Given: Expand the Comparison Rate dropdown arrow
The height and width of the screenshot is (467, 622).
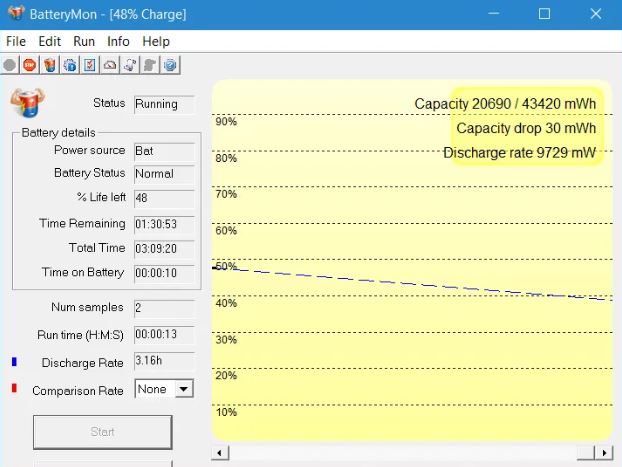Looking at the screenshot, I should point(184,389).
